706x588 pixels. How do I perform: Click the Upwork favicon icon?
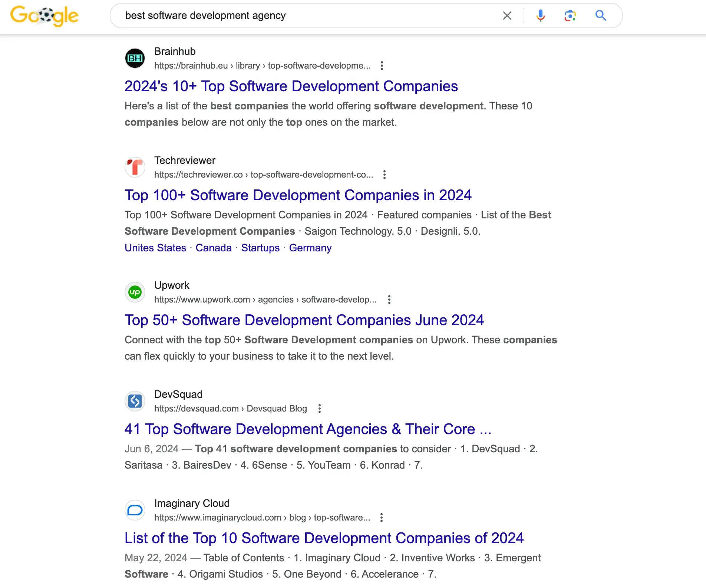click(x=135, y=292)
